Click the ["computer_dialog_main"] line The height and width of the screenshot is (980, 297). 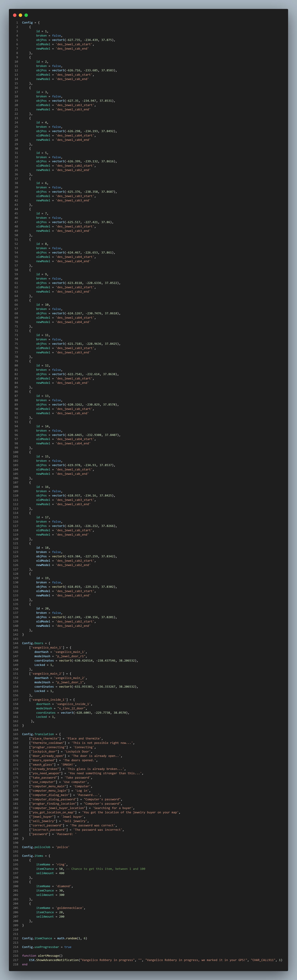65,795
